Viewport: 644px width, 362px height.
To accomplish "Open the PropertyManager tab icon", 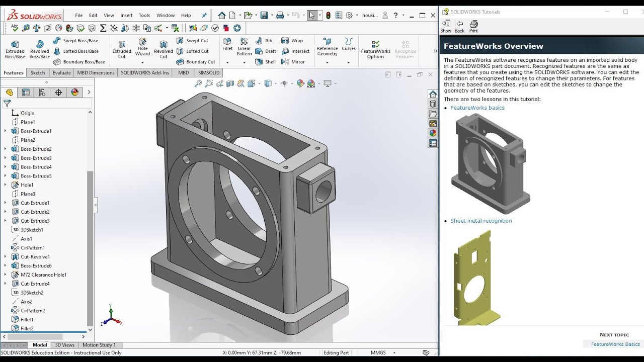I will [x=26, y=92].
